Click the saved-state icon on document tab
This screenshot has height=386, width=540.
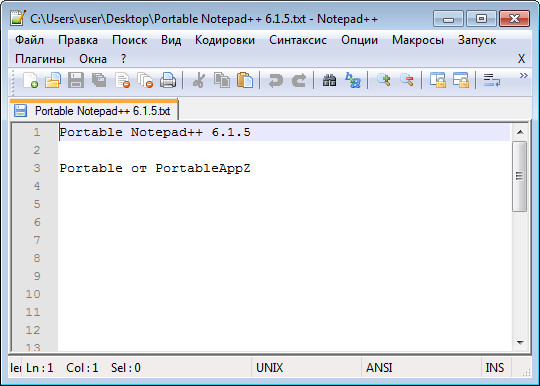(x=20, y=111)
